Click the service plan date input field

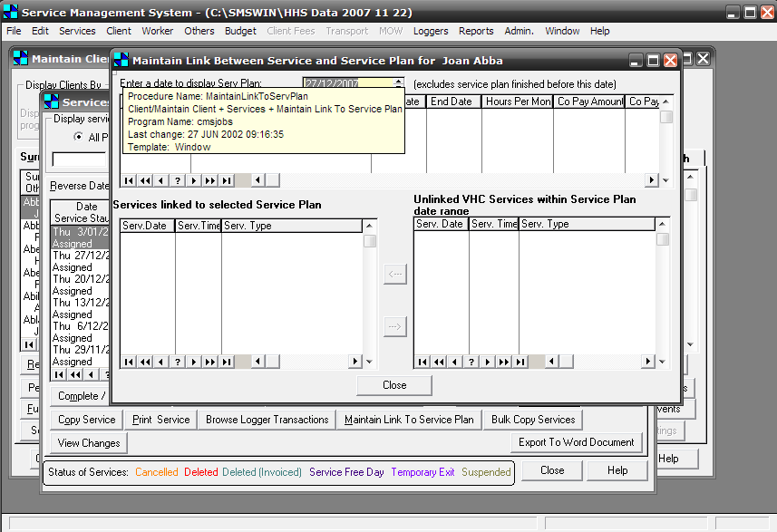[354, 83]
